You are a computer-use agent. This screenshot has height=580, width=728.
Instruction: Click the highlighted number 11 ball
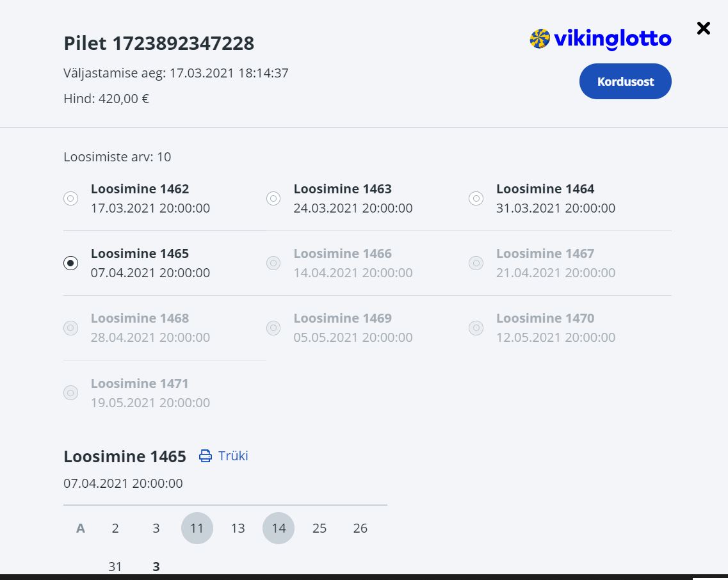(197, 528)
